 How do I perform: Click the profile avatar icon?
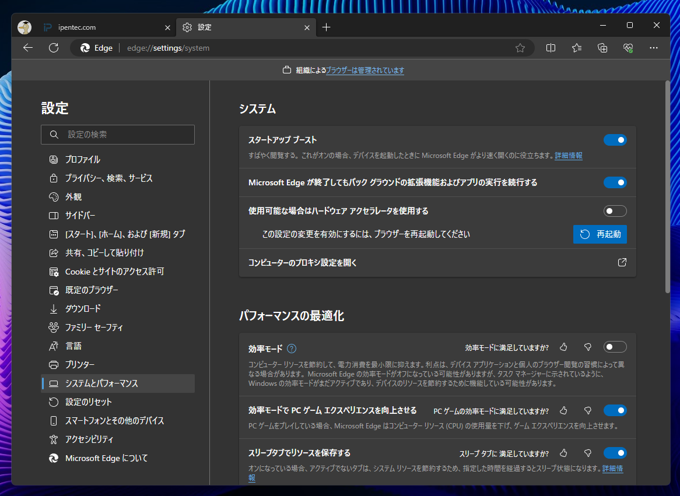coord(24,27)
